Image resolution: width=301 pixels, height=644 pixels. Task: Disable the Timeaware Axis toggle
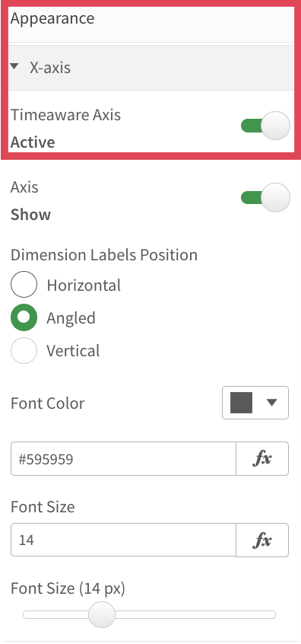265,126
